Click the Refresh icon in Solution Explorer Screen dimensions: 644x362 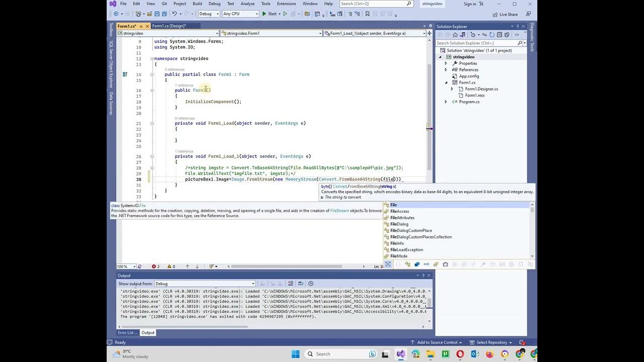[x=492, y=35]
